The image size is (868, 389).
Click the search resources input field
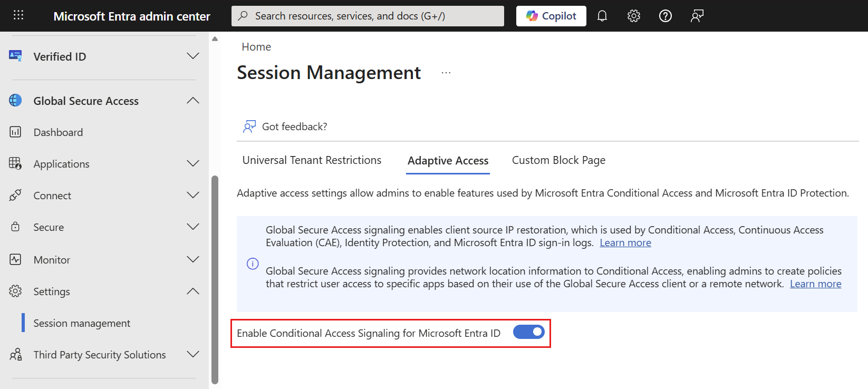coord(368,16)
